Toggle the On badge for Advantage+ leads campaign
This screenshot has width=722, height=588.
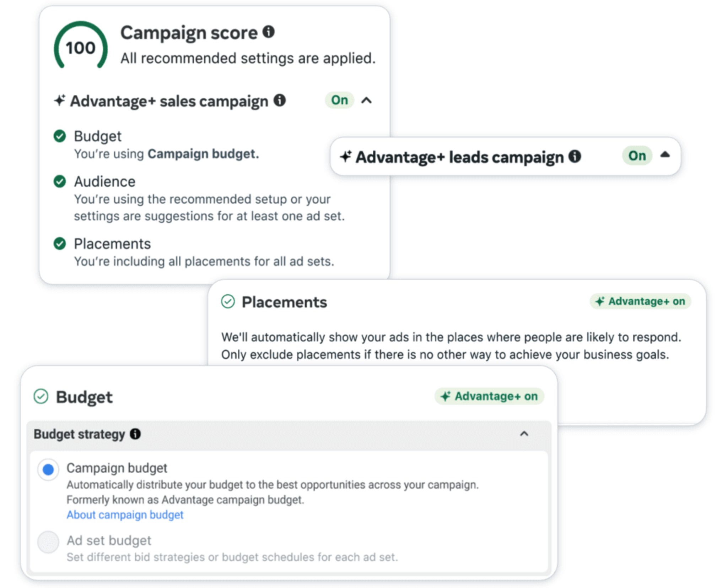[x=637, y=156]
